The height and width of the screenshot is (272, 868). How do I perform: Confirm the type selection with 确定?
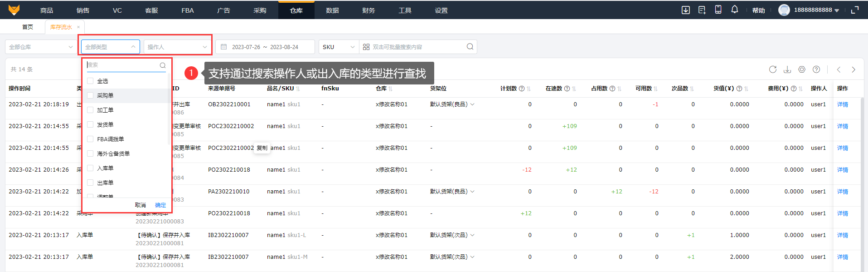coord(160,205)
